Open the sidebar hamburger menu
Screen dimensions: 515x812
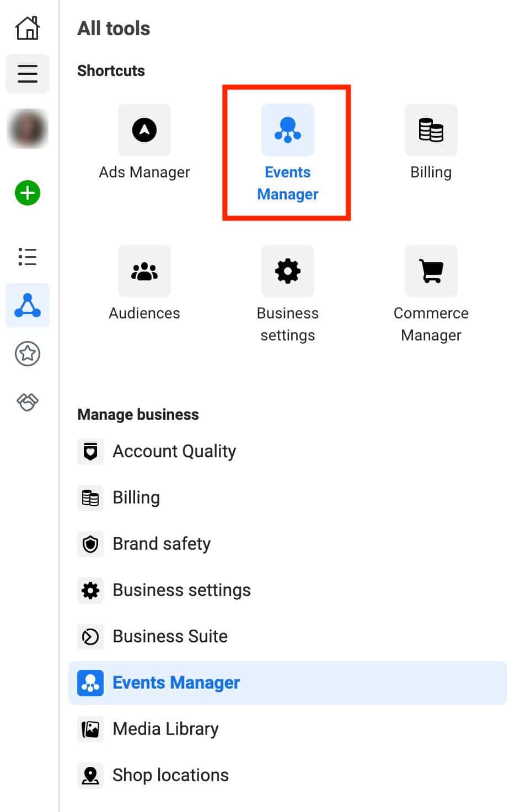[27, 74]
